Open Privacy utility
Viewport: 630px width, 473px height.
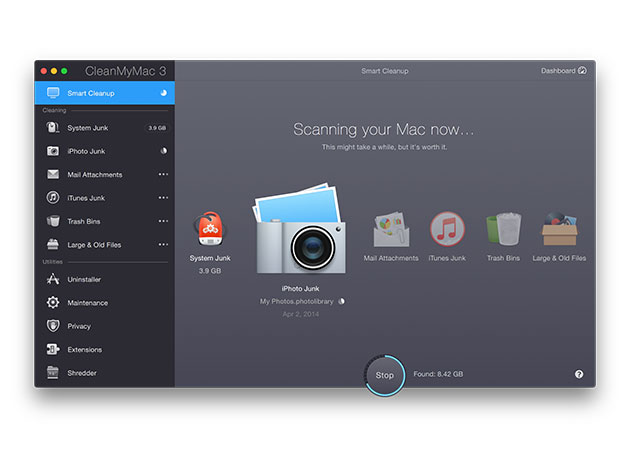(104, 326)
